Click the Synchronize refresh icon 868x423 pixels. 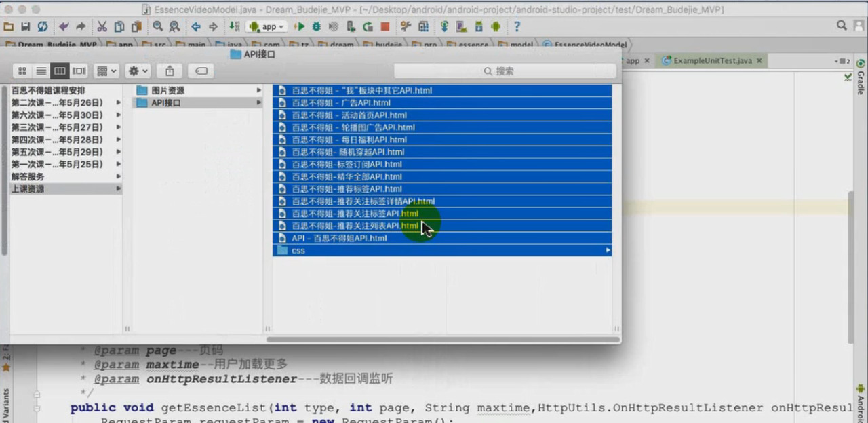click(x=43, y=26)
